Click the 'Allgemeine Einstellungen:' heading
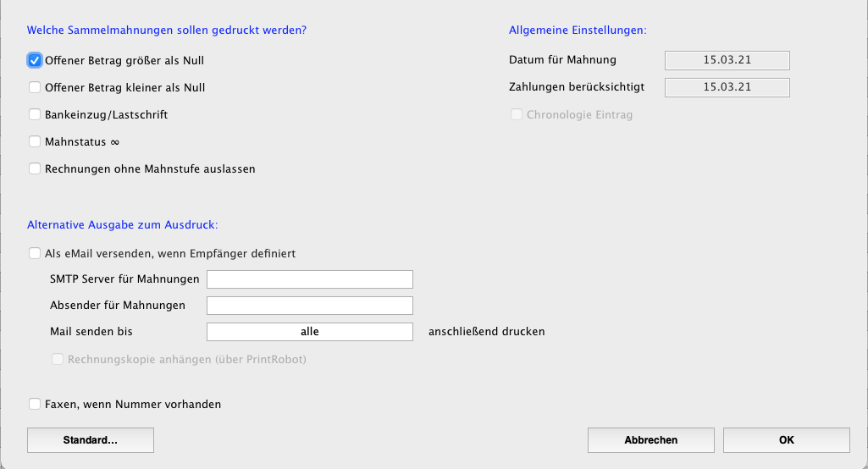 click(578, 30)
